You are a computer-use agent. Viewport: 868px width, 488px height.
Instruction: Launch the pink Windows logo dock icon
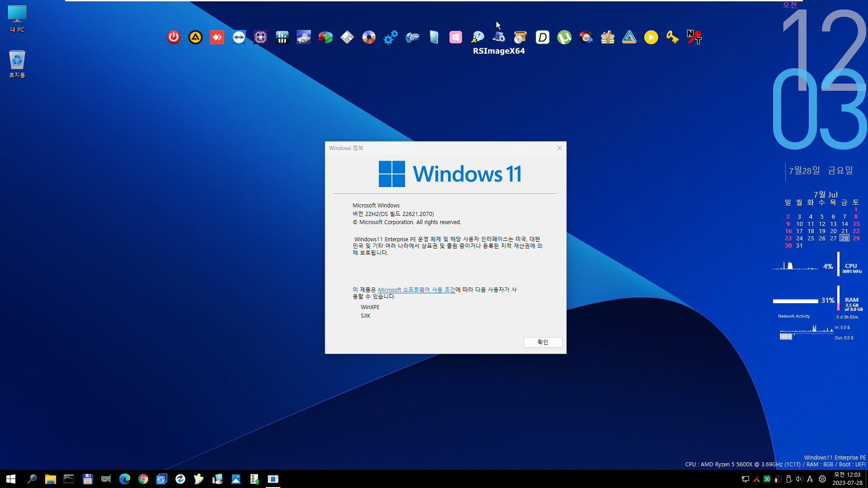coord(456,37)
